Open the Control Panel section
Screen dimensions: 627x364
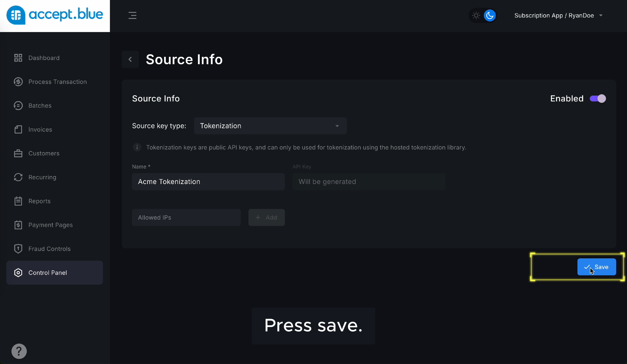coord(48,272)
